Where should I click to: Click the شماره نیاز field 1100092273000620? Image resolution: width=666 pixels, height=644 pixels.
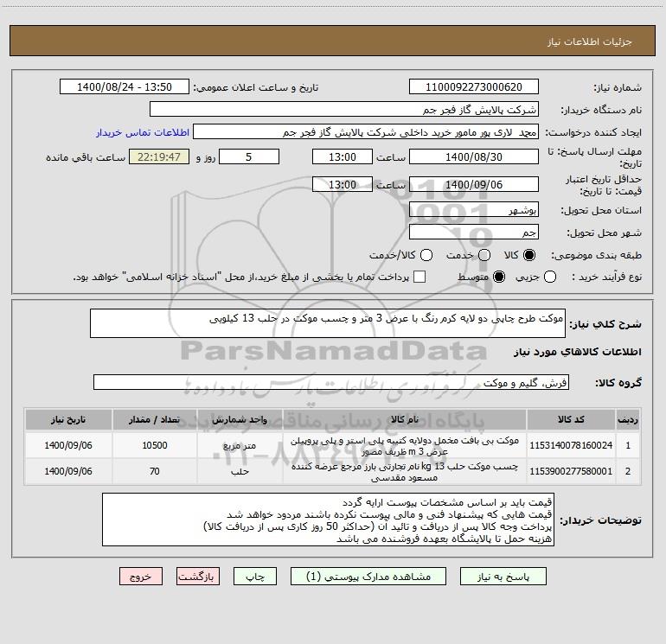coord(474,87)
